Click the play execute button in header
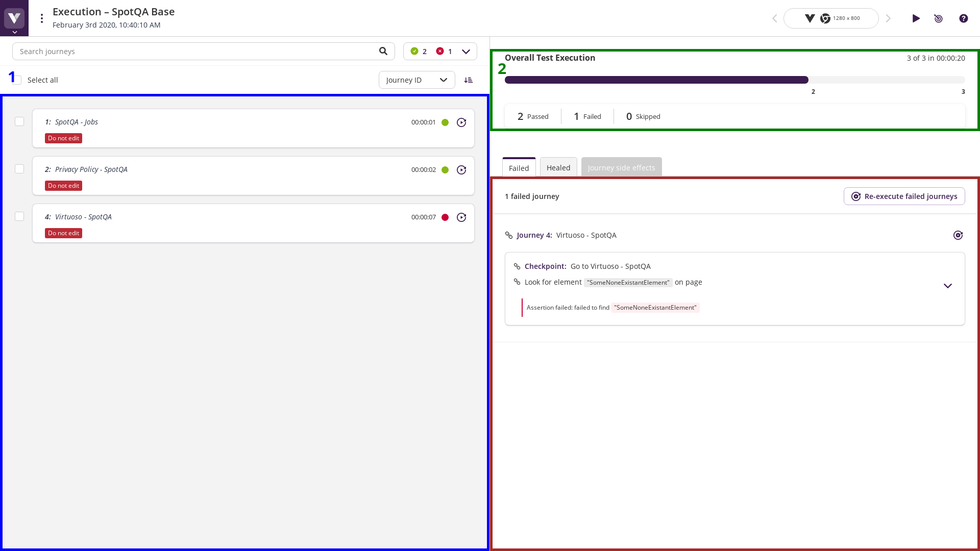 point(916,18)
